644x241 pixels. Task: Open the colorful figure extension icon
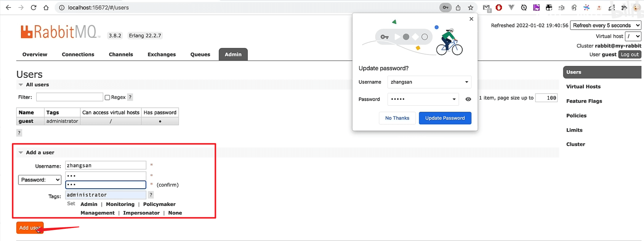coord(586,8)
